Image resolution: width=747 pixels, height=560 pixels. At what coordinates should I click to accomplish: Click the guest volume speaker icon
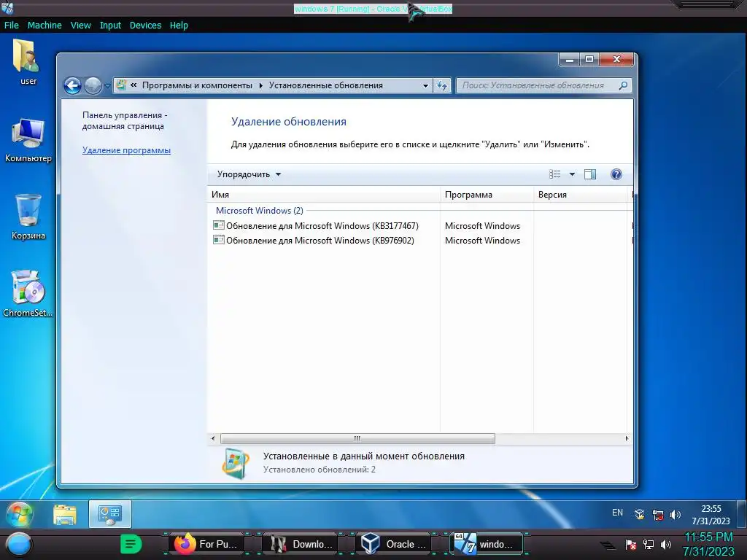pos(675,515)
